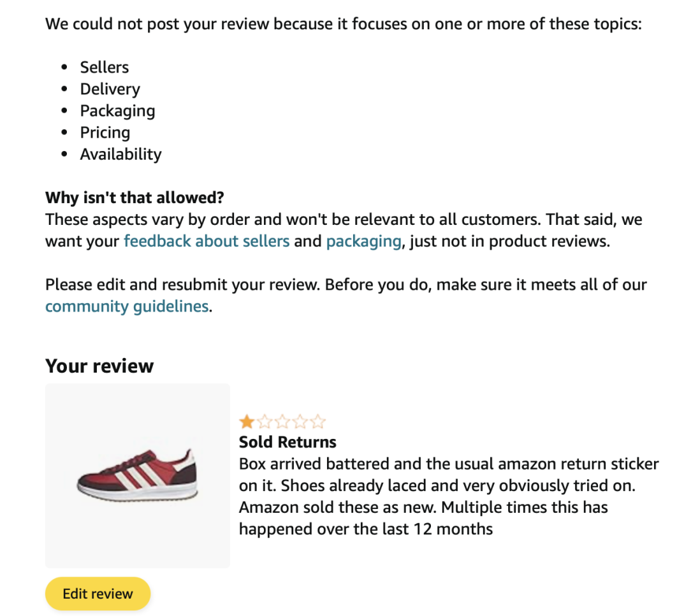Click the third empty star
The height and width of the screenshot is (616, 691).
point(282,422)
